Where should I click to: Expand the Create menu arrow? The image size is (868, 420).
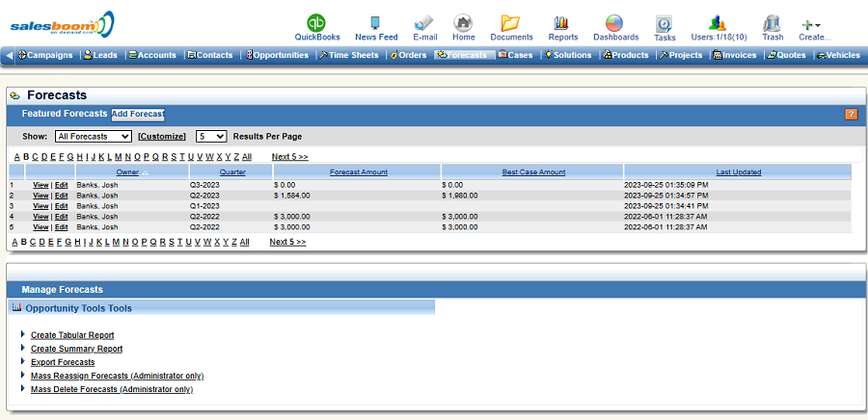pyautogui.click(x=818, y=25)
